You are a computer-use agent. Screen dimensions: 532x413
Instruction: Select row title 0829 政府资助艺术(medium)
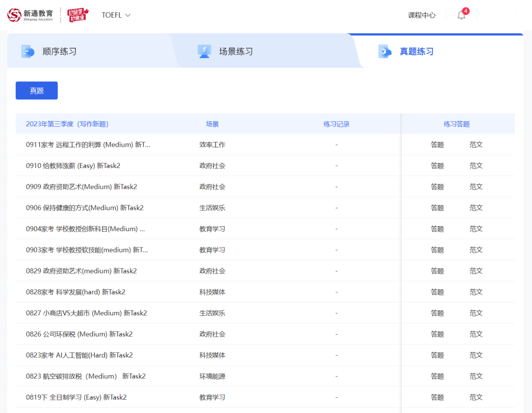81,271
